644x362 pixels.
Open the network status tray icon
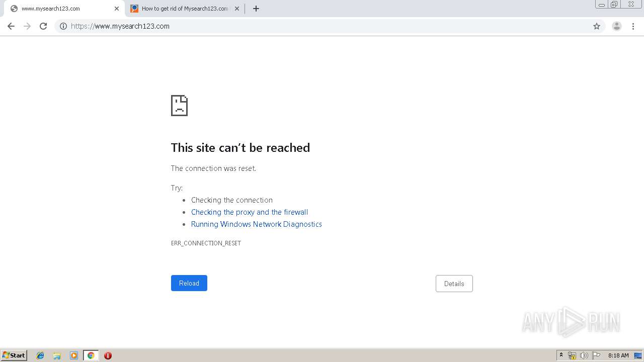click(x=572, y=355)
